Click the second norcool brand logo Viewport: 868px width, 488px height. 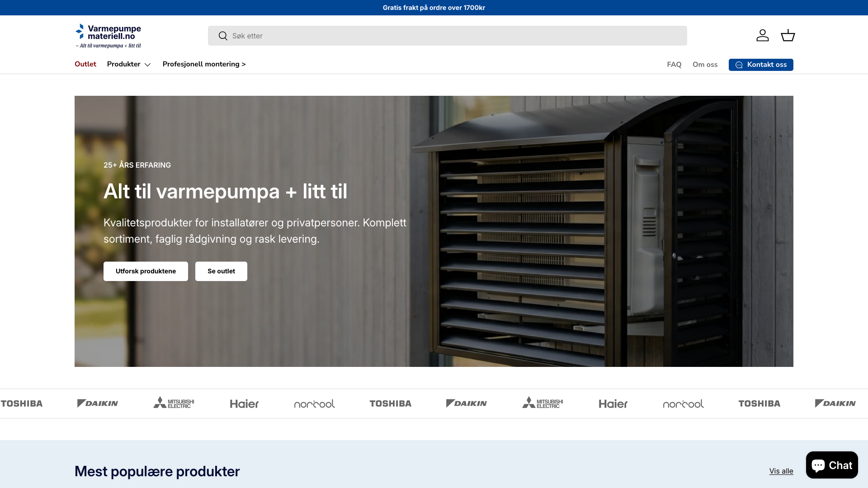[x=684, y=404]
